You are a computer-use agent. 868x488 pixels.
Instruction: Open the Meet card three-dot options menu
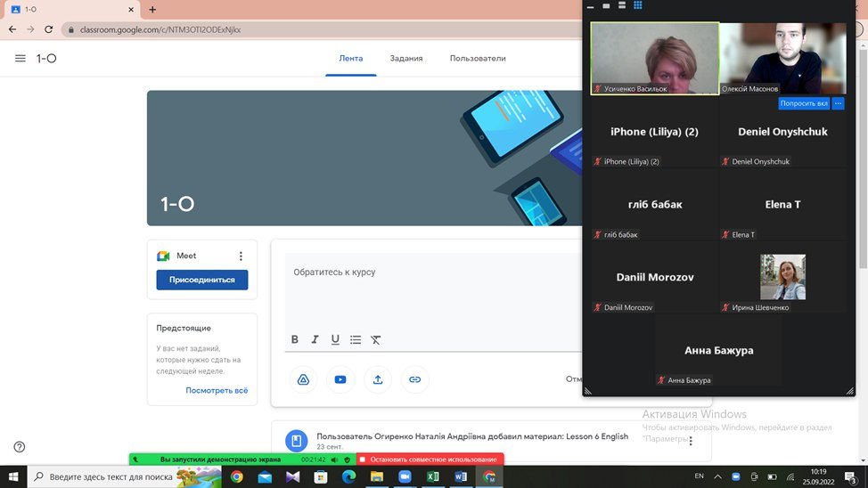[241, 256]
